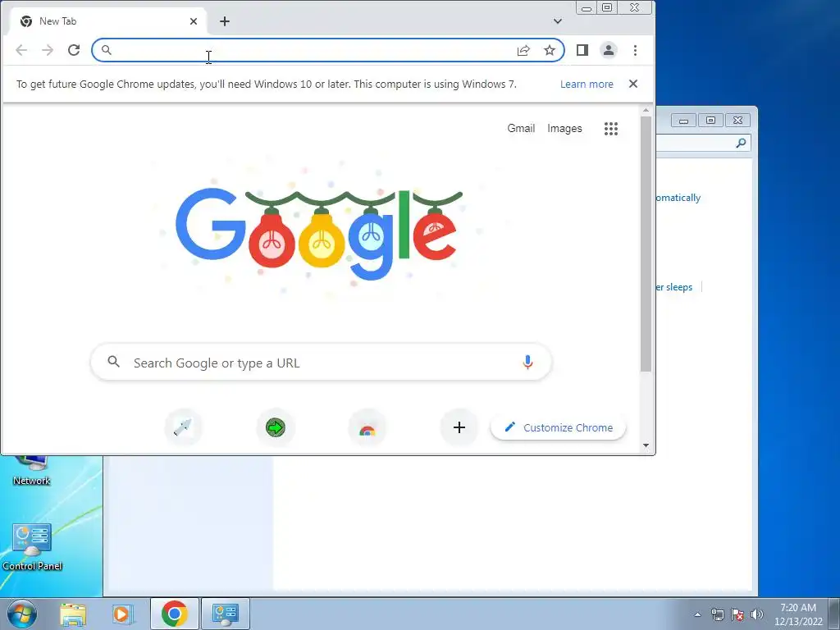Open the Chrome profile avatar menu

click(x=609, y=50)
